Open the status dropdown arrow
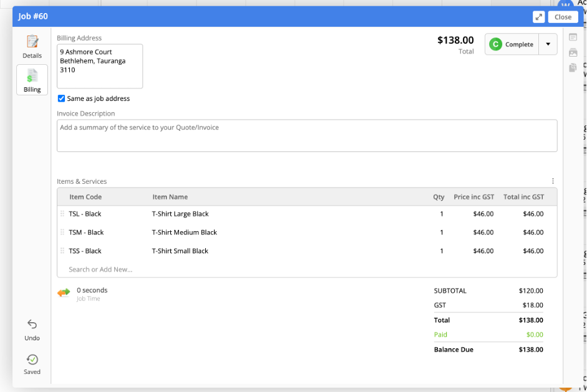Screen dimensions: 587x392 point(548,44)
